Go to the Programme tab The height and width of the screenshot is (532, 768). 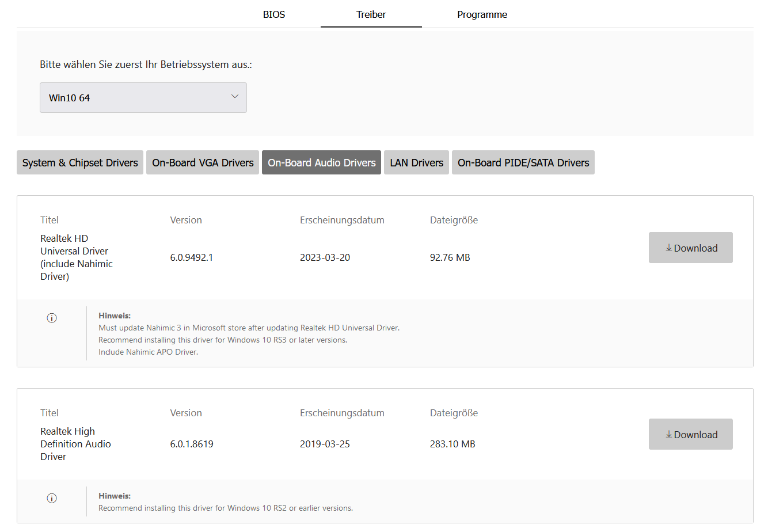[x=482, y=14]
